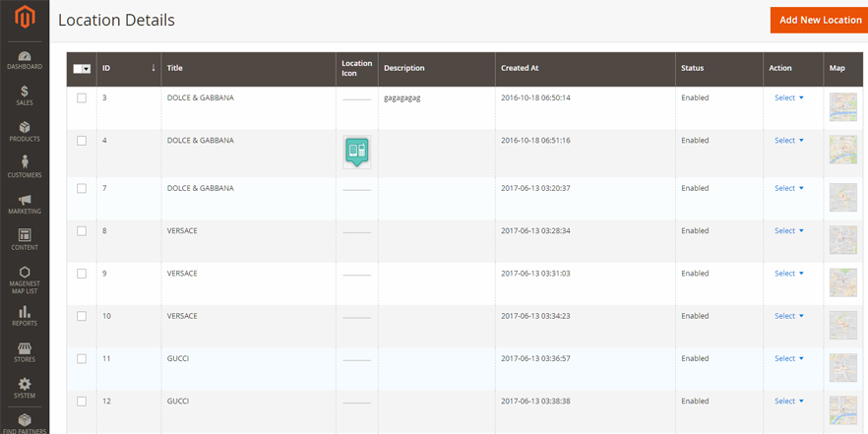Open Select action dropdown for ID 10
868x434 pixels.
[x=789, y=316]
